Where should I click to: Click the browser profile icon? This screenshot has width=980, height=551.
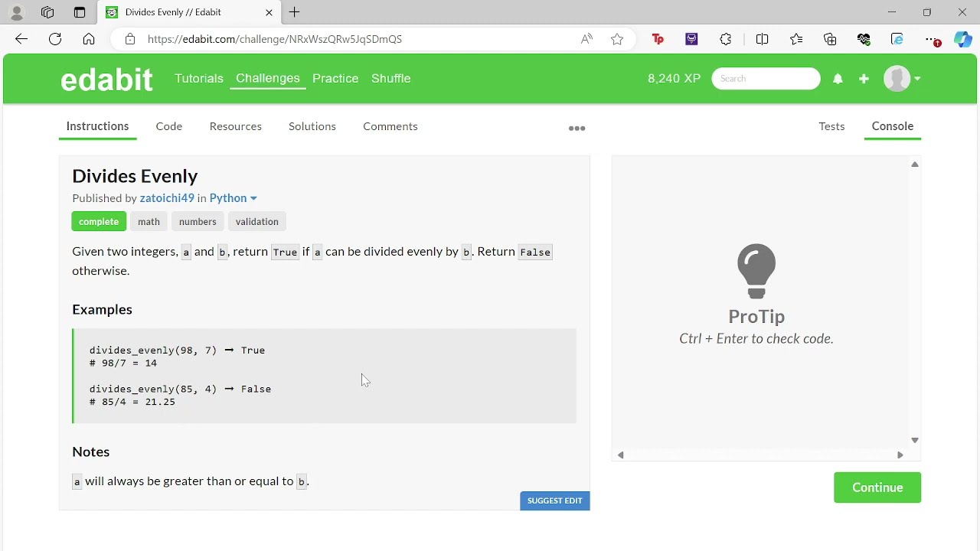[x=16, y=12]
